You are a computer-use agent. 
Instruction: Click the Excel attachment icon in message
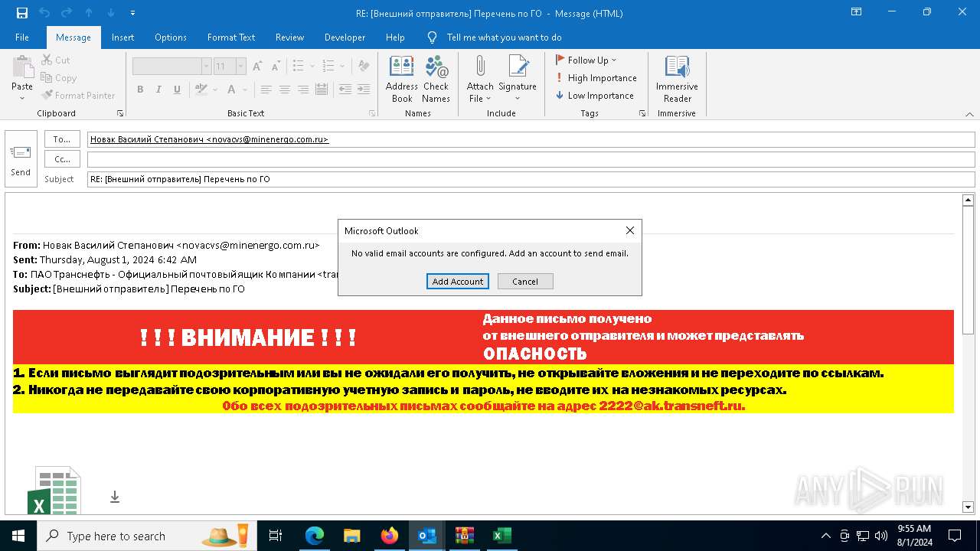(x=54, y=491)
